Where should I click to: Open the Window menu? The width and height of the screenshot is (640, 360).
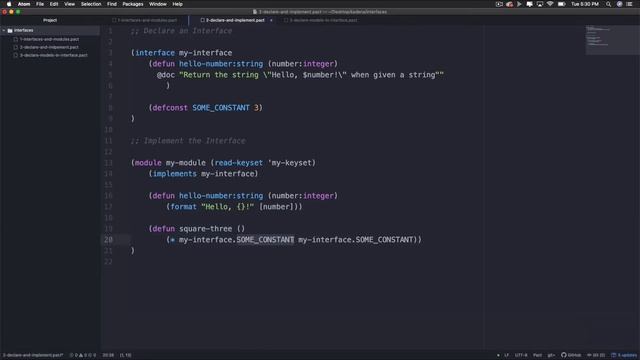158,4
